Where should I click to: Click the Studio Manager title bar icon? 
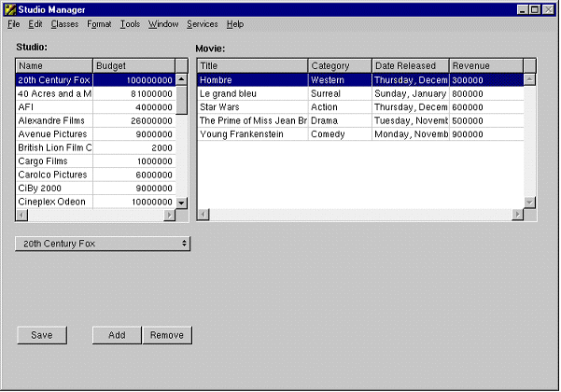[x=9, y=8]
